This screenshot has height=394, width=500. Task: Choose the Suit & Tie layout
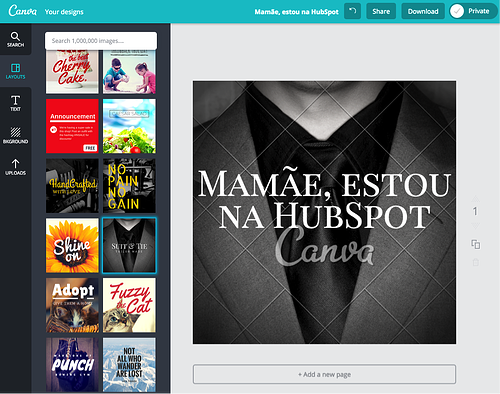129,245
